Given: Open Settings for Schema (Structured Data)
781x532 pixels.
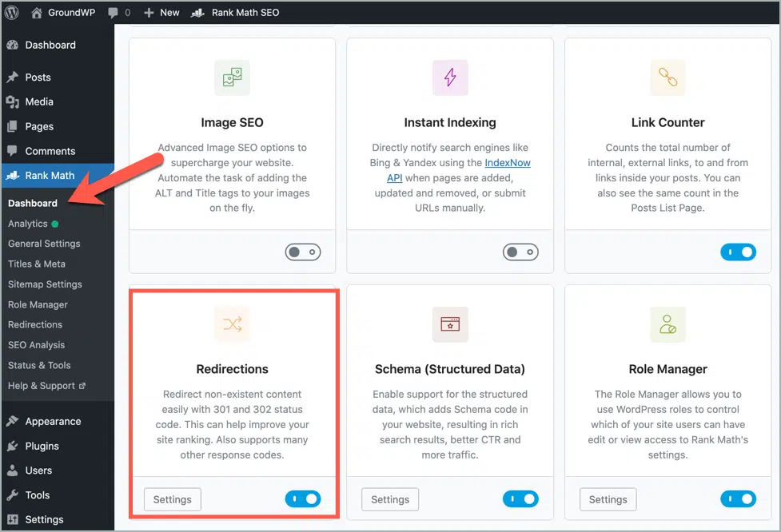Looking at the screenshot, I should pos(390,499).
